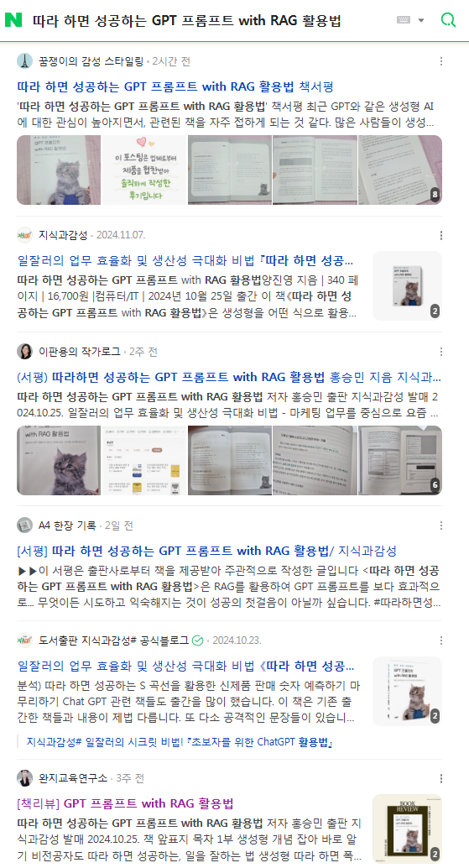Open more options for A4 한장 기록 post

(440, 526)
